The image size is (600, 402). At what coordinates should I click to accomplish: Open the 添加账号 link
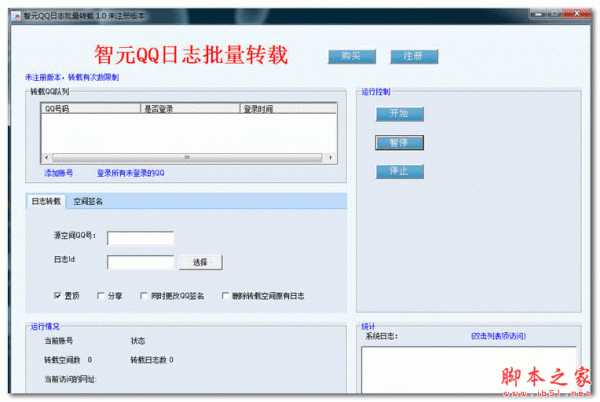59,173
